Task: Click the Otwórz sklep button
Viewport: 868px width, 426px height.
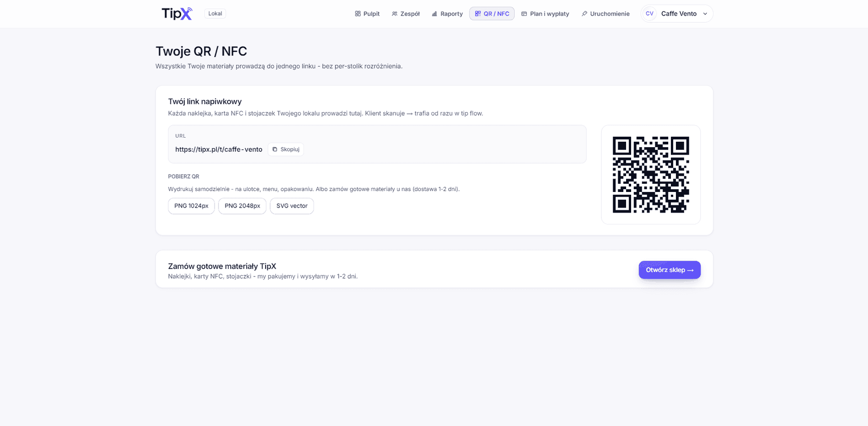Action: [x=670, y=270]
